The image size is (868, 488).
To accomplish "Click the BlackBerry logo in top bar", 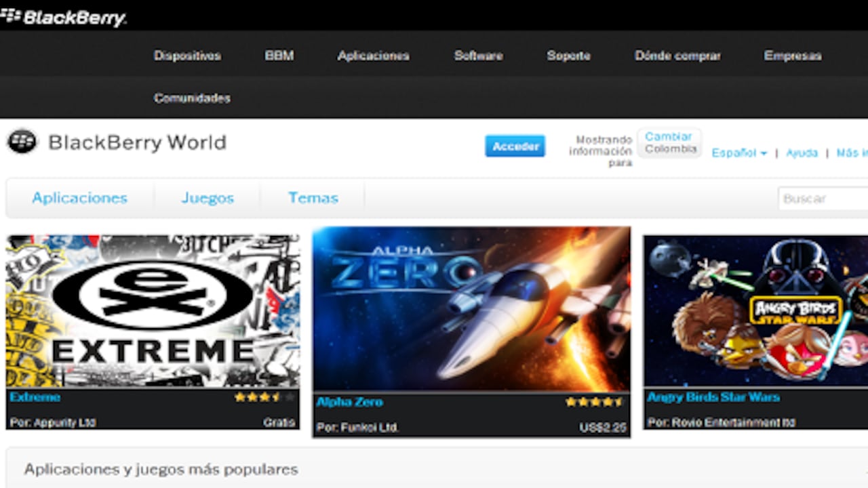I will coord(64,17).
